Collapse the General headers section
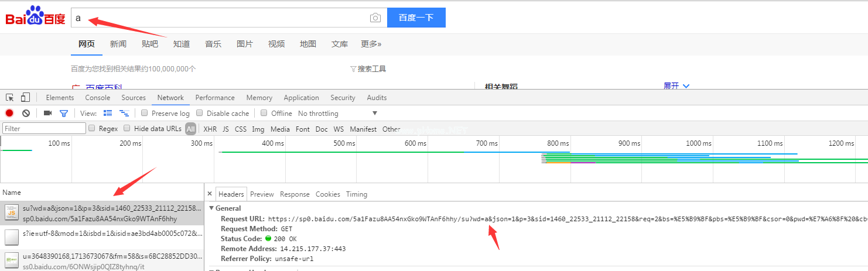The height and width of the screenshot is (271, 868). 212,208
